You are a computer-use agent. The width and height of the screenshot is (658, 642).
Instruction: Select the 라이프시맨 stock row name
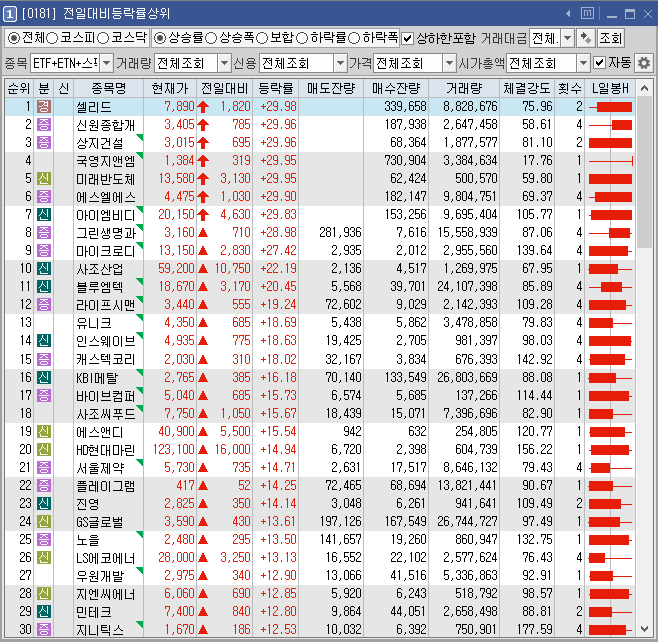point(105,305)
